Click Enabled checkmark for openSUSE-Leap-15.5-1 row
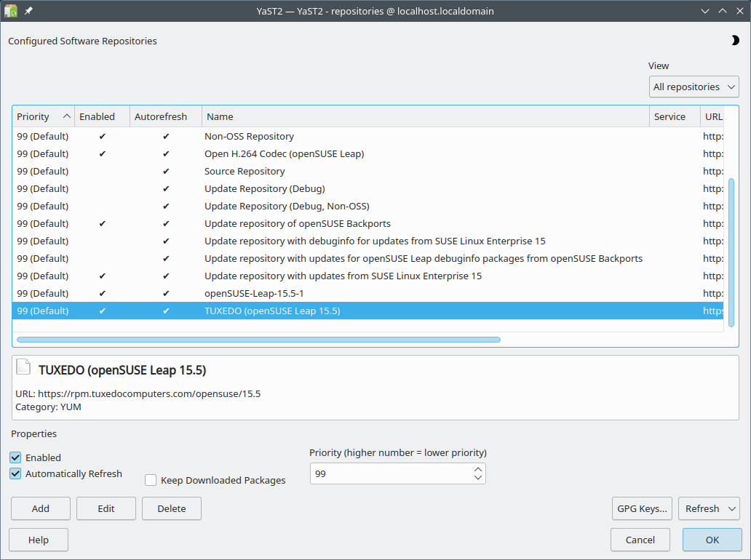Viewport: 751px width, 560px height. [102, 293]
